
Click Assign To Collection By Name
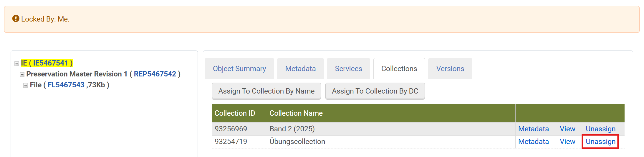click(x=266, y=91)
